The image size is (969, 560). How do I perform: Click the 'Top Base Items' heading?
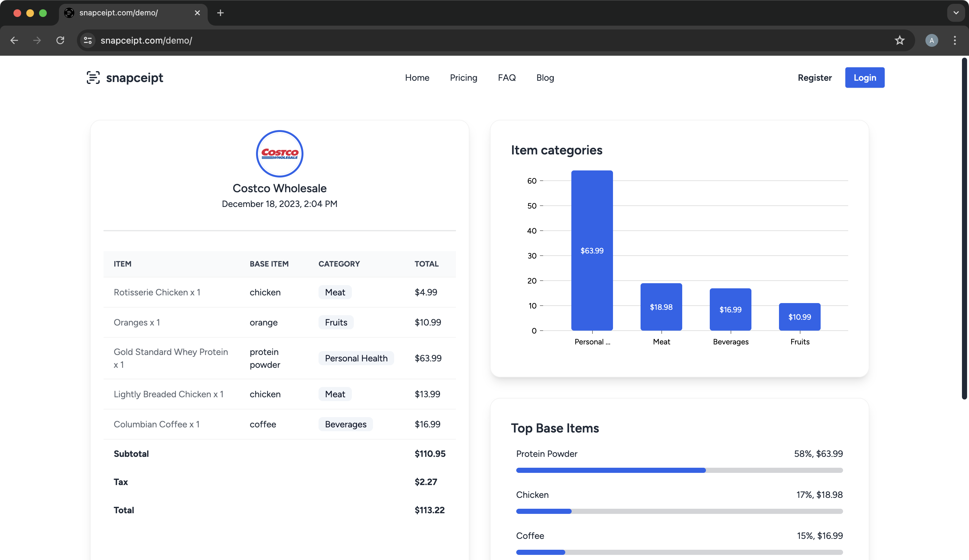pyautogui.click(x=555, y=428)
